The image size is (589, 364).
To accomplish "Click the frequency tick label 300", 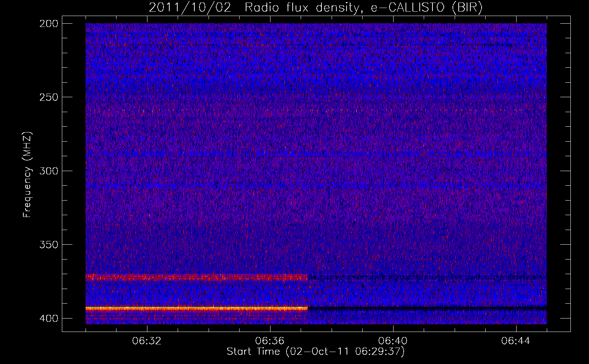I will (x=48, y=171).
